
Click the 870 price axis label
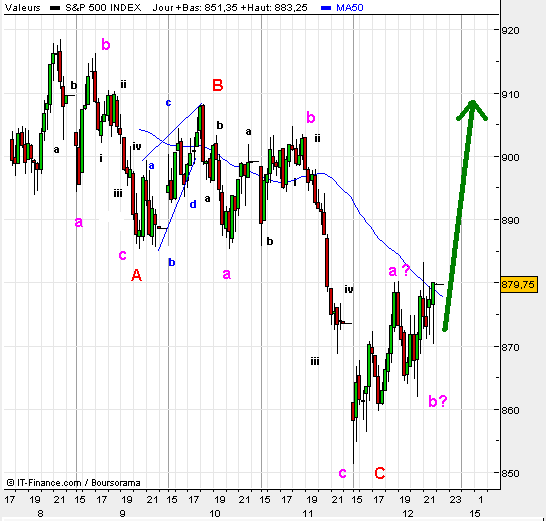coord(510,347)
